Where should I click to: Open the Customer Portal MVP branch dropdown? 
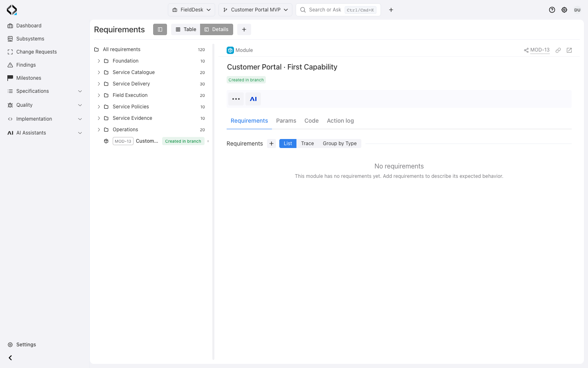(255, 10)
